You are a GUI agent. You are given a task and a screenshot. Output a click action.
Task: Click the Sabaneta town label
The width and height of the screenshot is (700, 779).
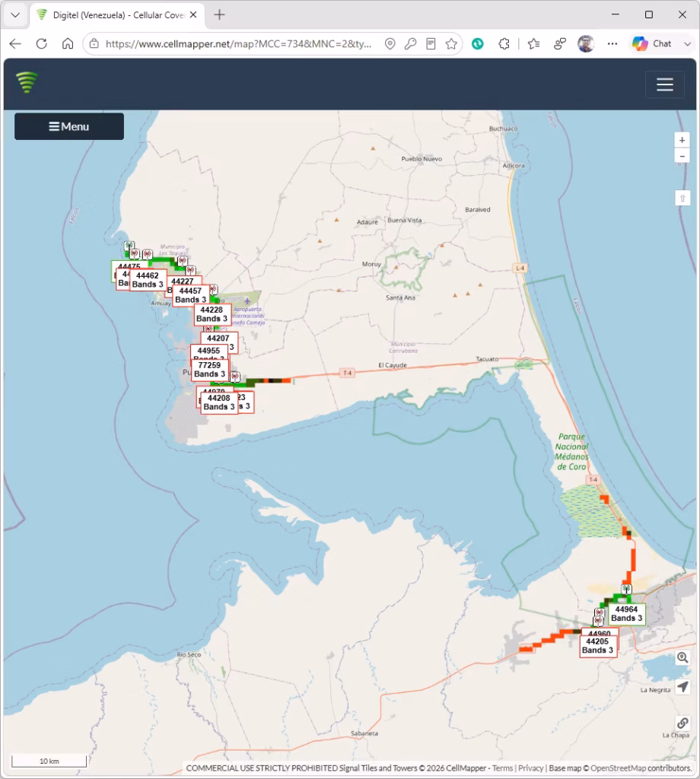(x=364, y=733)
